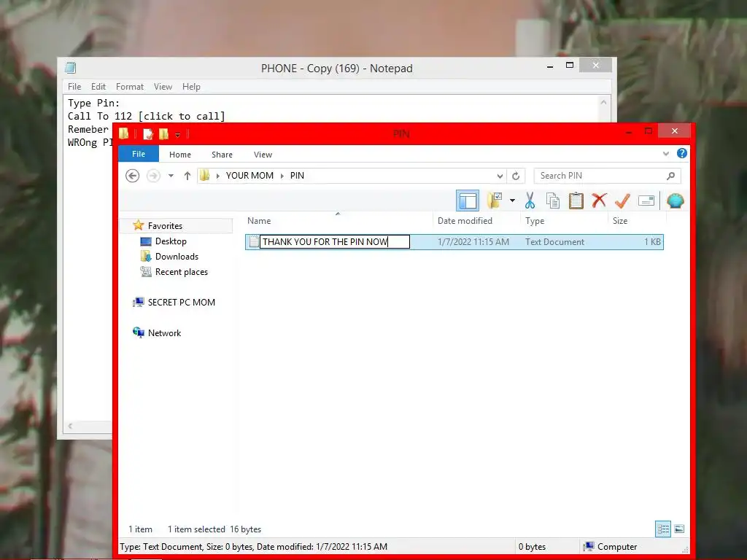Click the Rename card icon in toolbar
The height and width of the screenshot is (560, 747).
coord(646,201)
